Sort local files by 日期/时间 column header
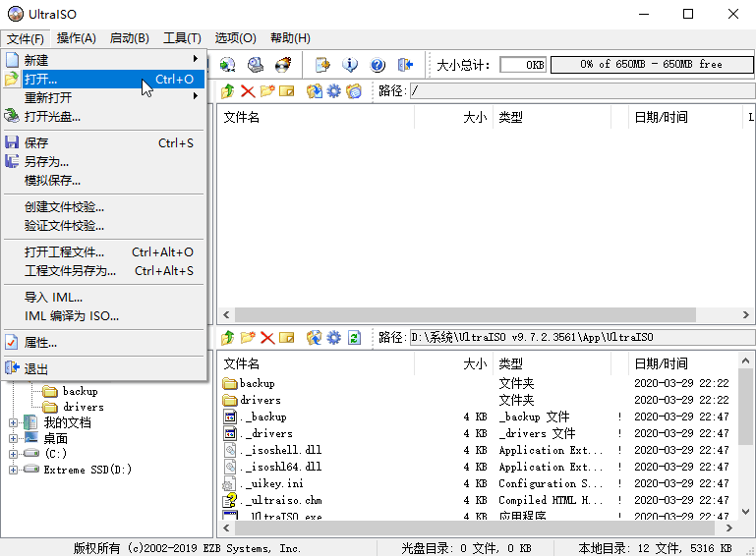 coord(683,363)
